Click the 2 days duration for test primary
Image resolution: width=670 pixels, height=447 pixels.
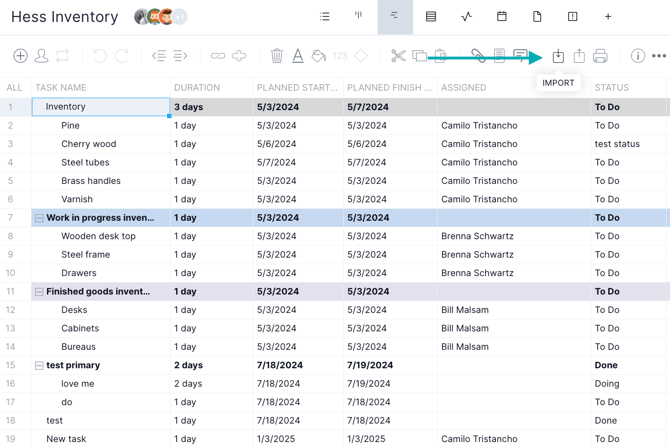(188, 365)
